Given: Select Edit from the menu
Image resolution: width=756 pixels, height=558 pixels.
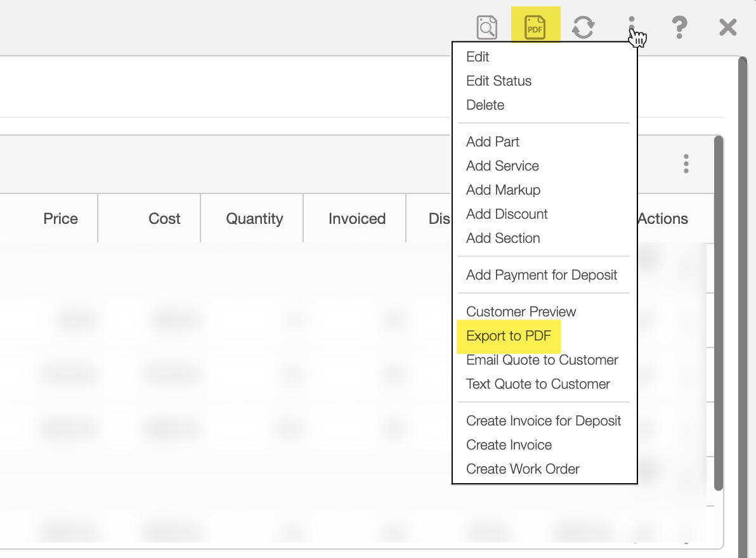Looking at the screenshot, I should coord(478,57).
